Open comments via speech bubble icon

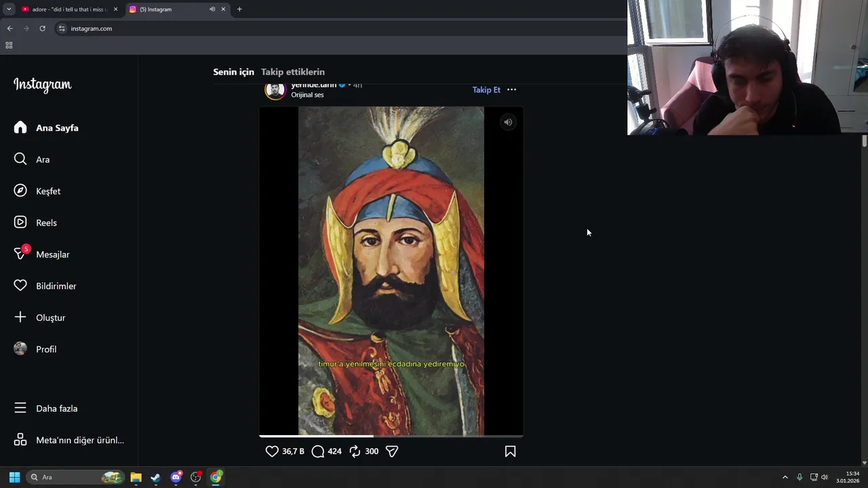point(317,451)
